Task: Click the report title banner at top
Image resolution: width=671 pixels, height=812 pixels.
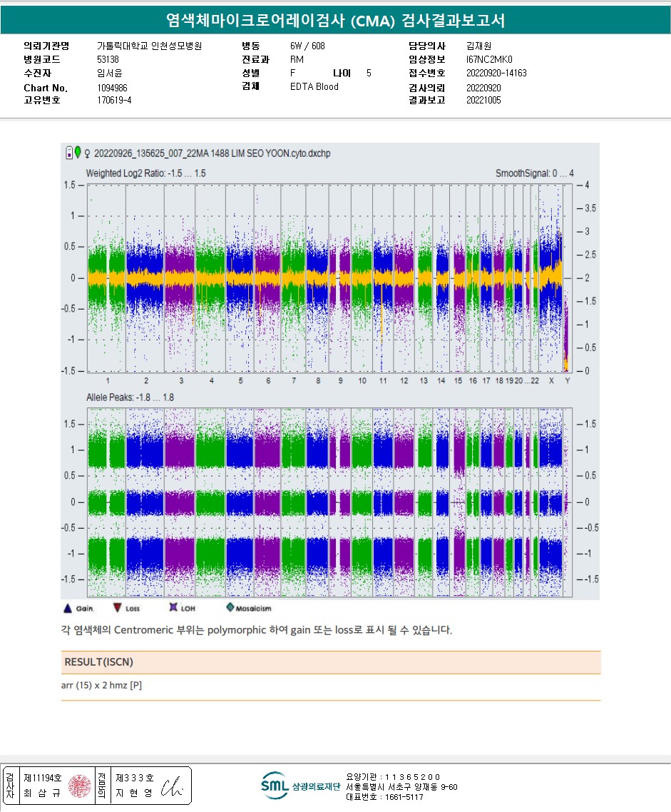Action: 335,21
